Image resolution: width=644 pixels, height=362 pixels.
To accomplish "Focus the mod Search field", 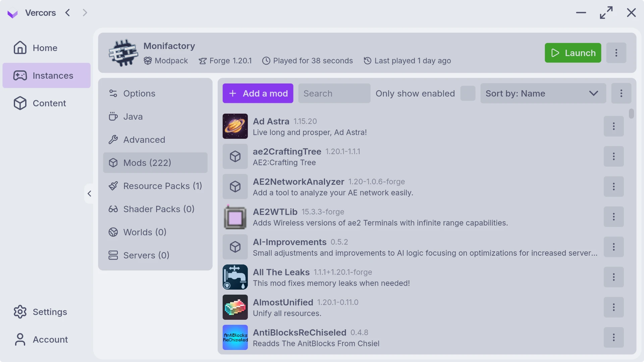I will point(334,94).
